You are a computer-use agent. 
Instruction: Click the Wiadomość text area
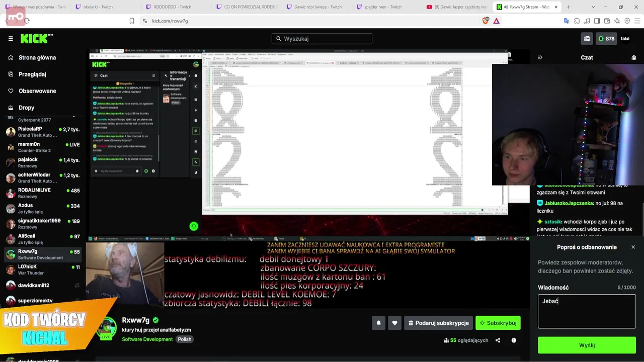[587, 311]
